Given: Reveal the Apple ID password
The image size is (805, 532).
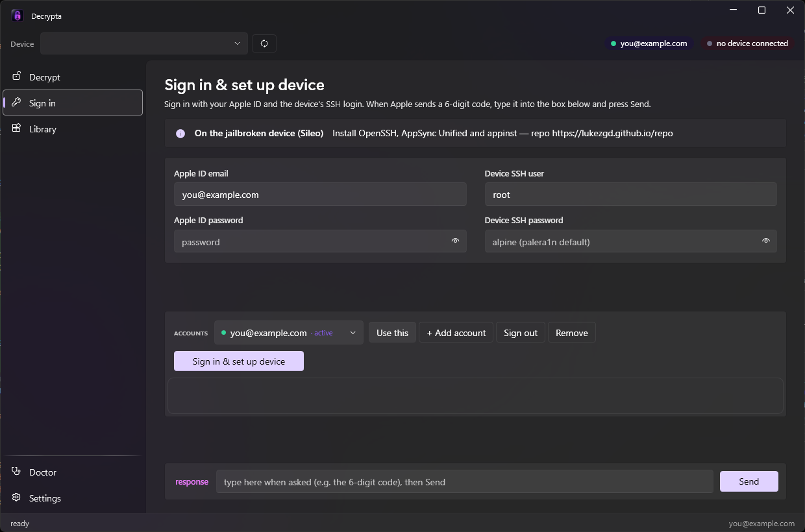Looking at the screenshot, I should tap(456, 241).
